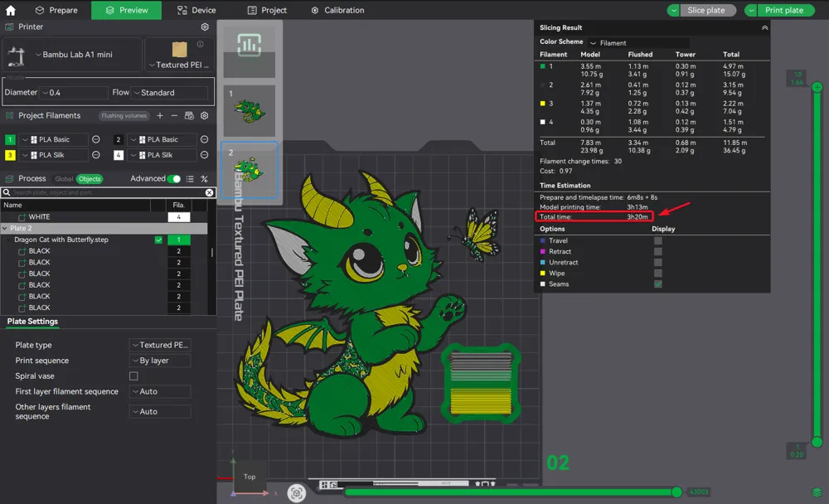The width and height of the screenshot is (829, 504).
Task: Toggle Advanced process mode switch
Action: coord(173,179)
